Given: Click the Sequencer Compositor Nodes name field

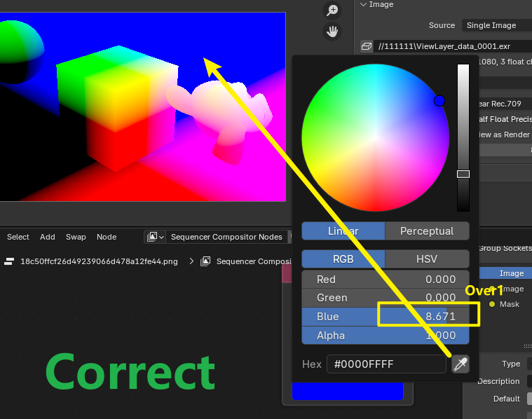Looking at the screenshot, I should coord(226,237).
